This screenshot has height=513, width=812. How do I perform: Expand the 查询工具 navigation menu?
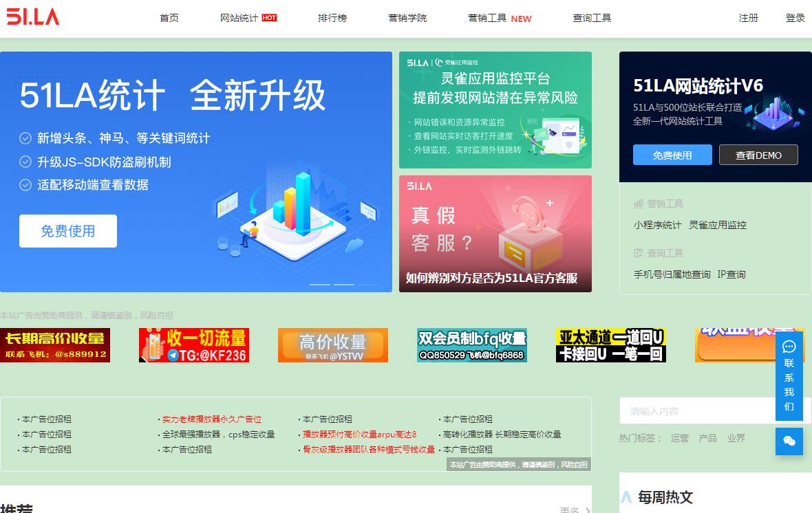click(x=592, y=18)
